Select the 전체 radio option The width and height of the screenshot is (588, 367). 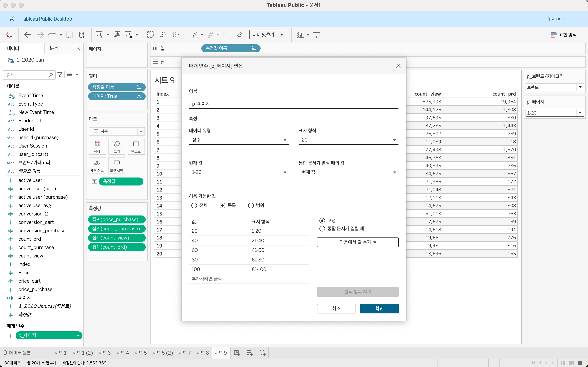pyautogui.click(x=194, y=205)
